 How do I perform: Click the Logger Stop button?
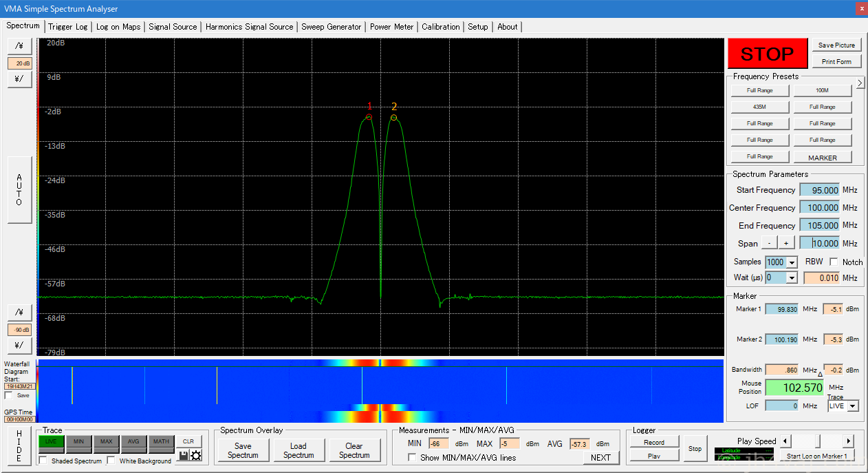(x=695, y=448)
